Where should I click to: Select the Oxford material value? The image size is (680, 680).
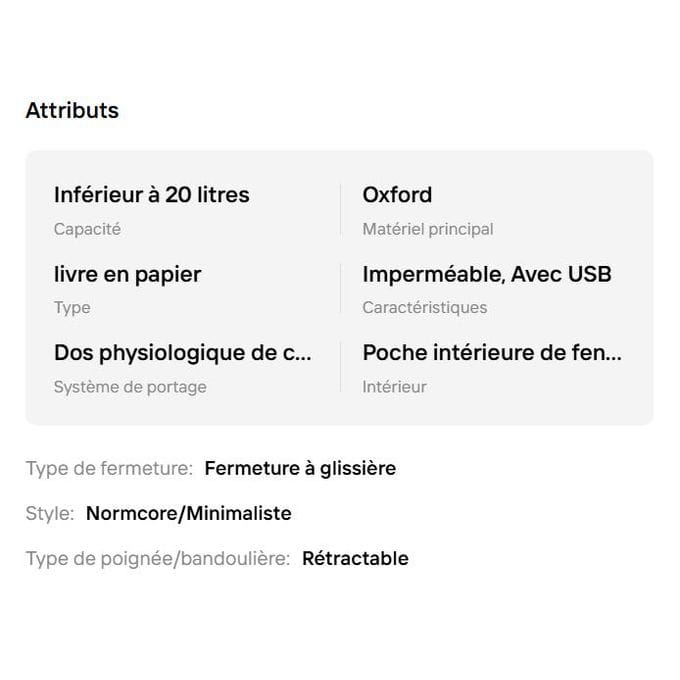click(x=397, y=195)
